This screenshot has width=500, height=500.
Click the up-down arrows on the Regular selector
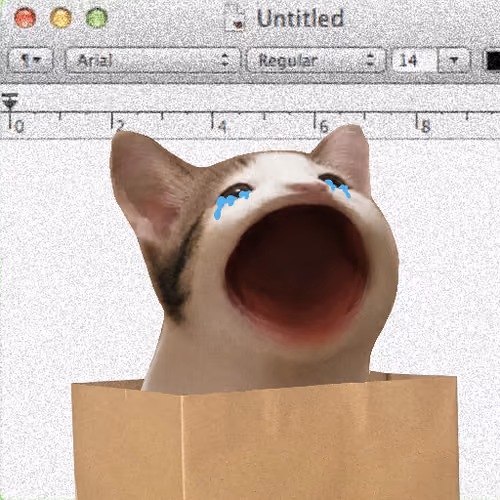pos(370,60)
